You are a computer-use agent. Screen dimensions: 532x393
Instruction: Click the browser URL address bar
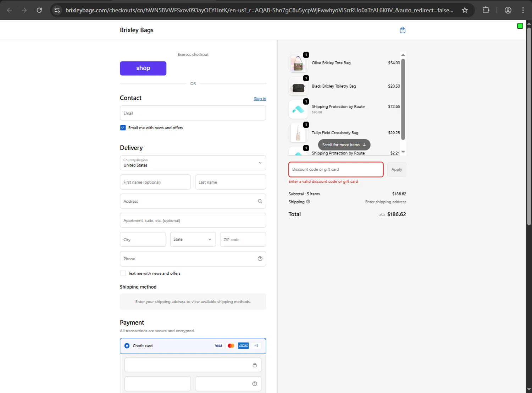tap(259, 10)
